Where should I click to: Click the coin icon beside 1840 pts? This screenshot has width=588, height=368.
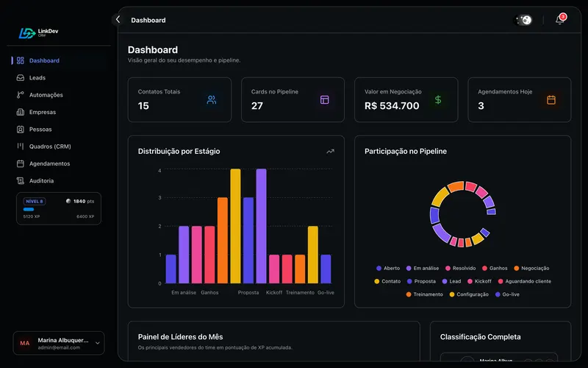(x=68, y=201)
